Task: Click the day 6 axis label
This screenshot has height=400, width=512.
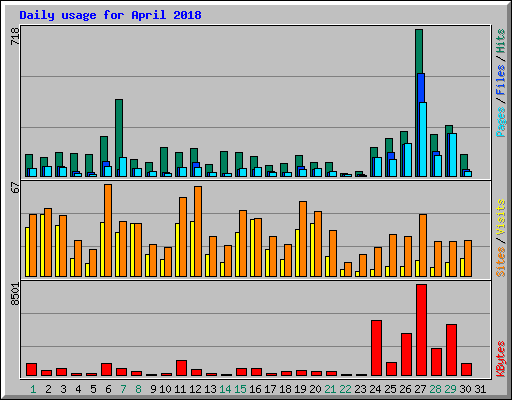Action: [x=108, y=389]
